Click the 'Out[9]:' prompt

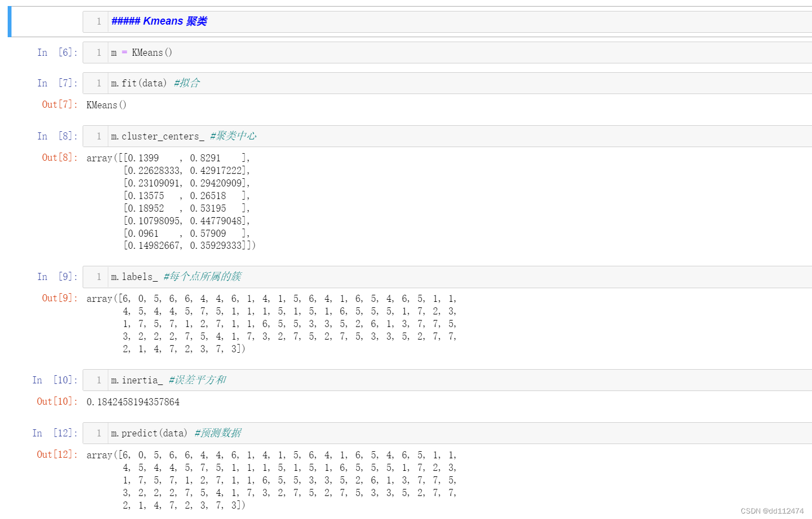click(x=60, y=298)
